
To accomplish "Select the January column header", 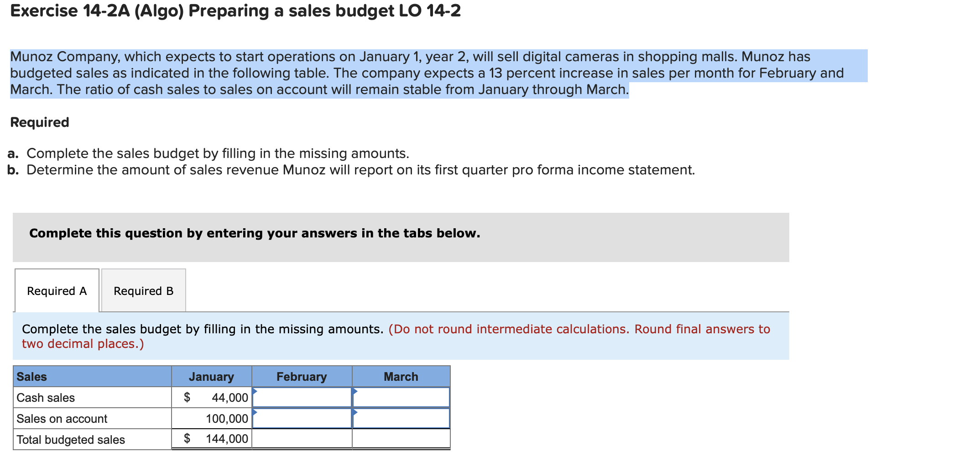I will pyautogui.click(x=211, y=376).
